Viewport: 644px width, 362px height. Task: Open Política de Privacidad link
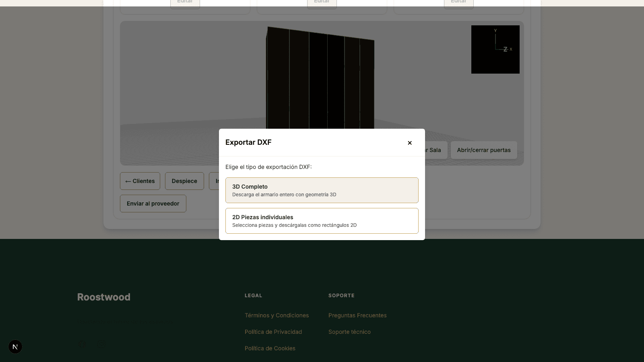pos(273,332)
